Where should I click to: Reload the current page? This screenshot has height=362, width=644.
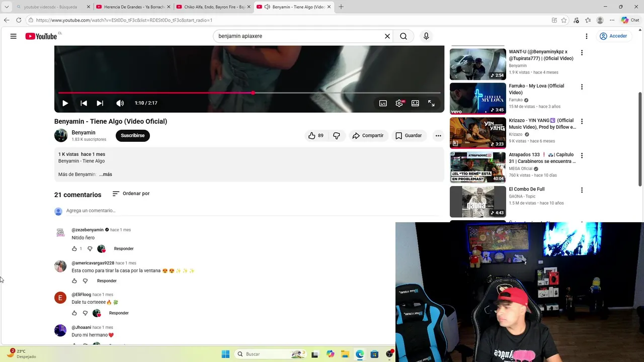tap(19, 20)
